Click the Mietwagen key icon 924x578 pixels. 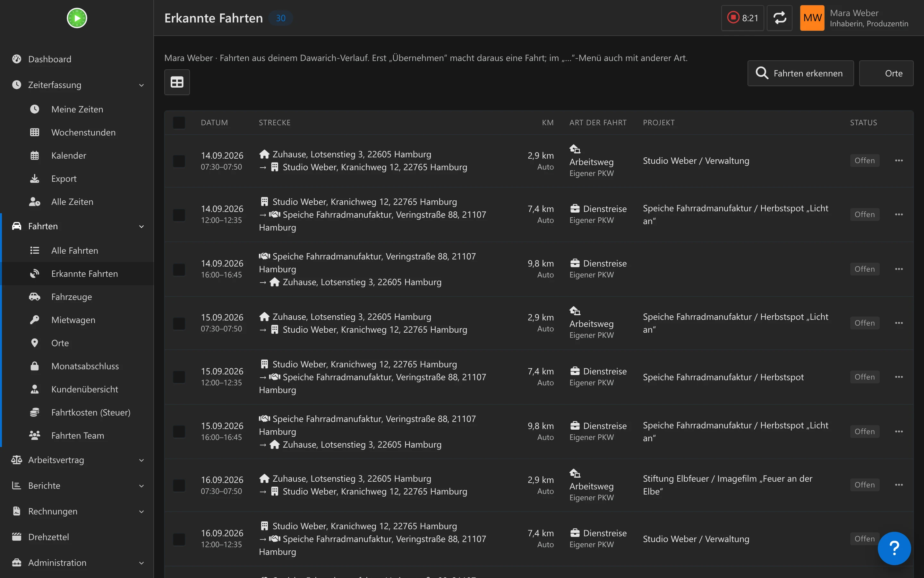tap(34, 320)
